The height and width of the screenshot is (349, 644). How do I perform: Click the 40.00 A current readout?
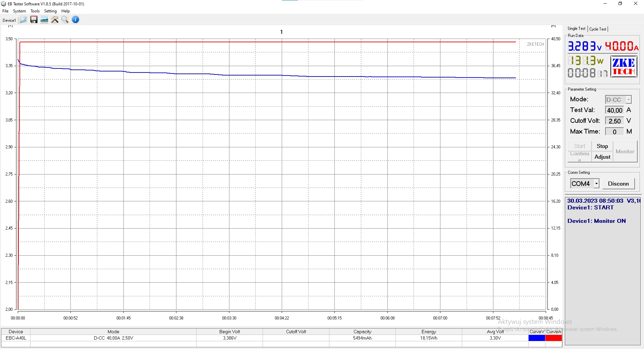tap(622, 46)
